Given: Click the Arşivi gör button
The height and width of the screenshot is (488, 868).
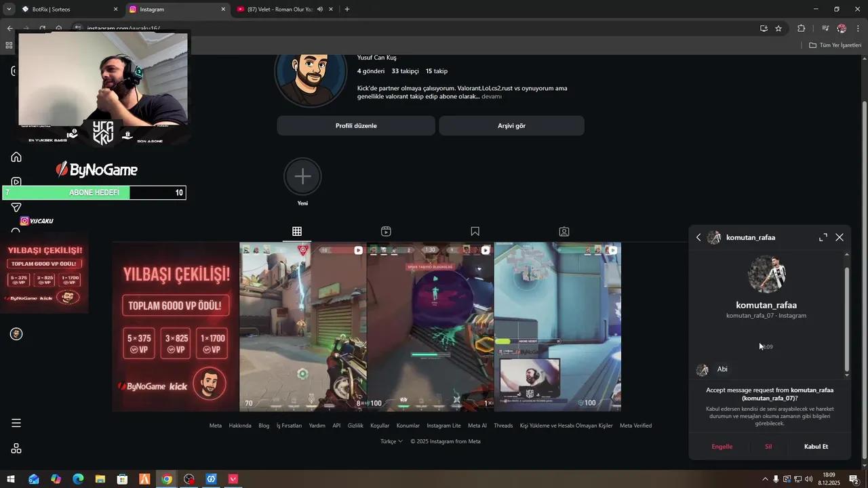Looking at the screenshot, I should [x=511, y=125].
